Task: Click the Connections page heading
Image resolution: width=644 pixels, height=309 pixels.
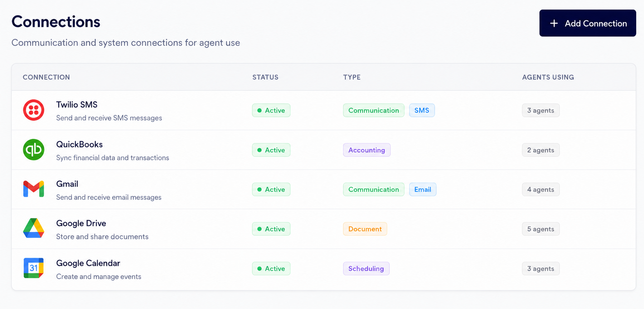Action: 56,22
